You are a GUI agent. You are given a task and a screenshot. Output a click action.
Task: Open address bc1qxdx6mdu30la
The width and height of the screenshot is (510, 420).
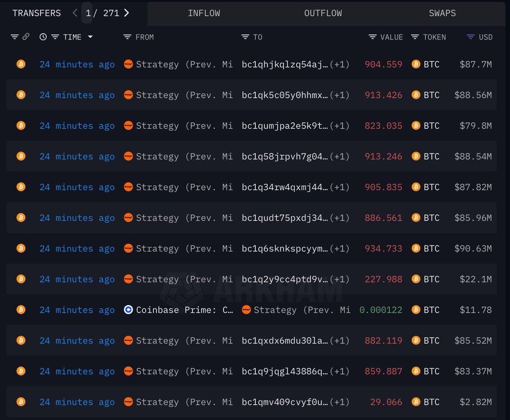tap(285, 341)
